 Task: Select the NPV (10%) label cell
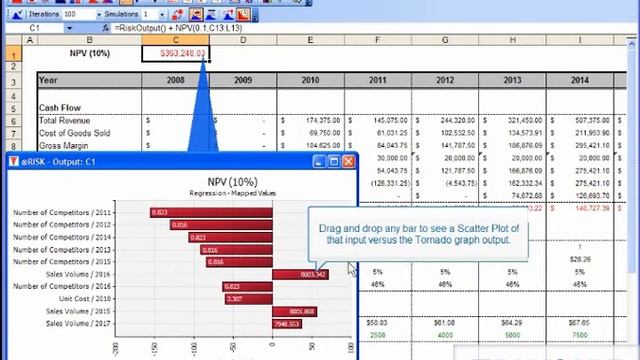(89, 53)
